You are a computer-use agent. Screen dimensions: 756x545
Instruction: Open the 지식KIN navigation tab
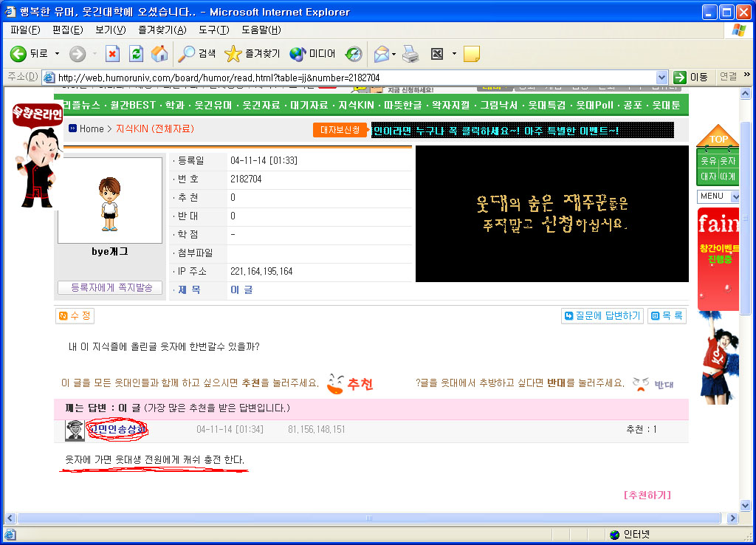(357, 106)
